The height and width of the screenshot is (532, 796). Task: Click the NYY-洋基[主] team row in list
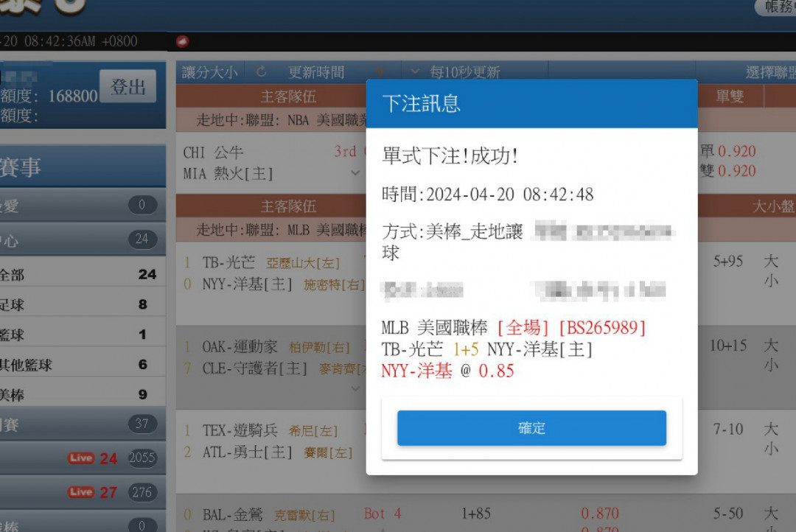point(247,284)
